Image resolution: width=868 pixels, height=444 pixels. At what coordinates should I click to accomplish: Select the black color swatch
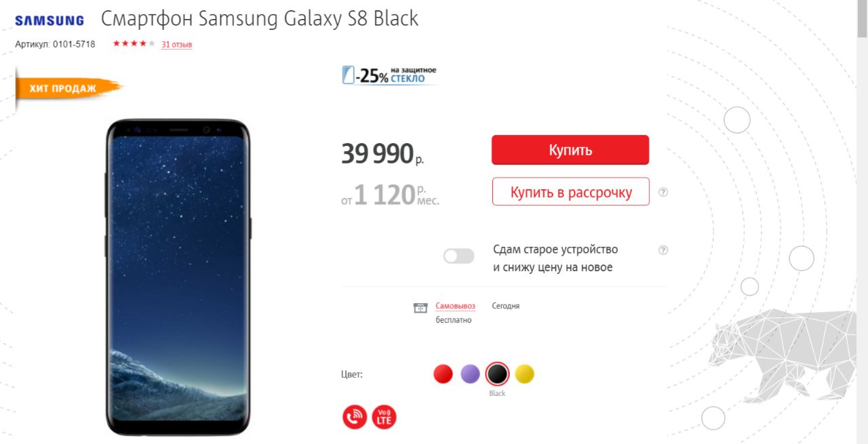tap(497, 374)
